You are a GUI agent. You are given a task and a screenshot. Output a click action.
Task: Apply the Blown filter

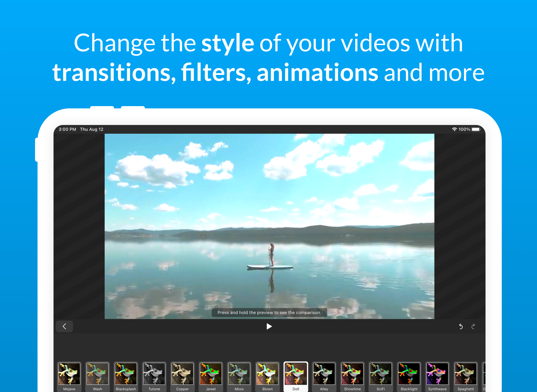coord(267,374)
